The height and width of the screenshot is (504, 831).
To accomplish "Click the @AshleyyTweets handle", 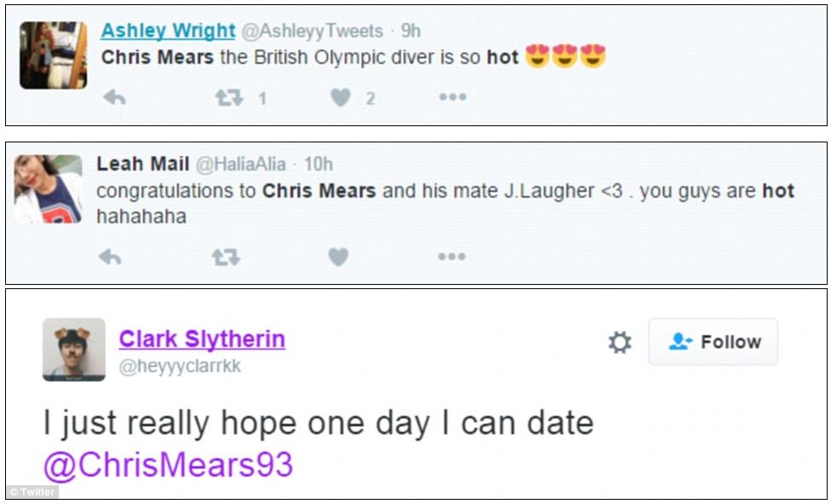I will [x=312, y=32].
